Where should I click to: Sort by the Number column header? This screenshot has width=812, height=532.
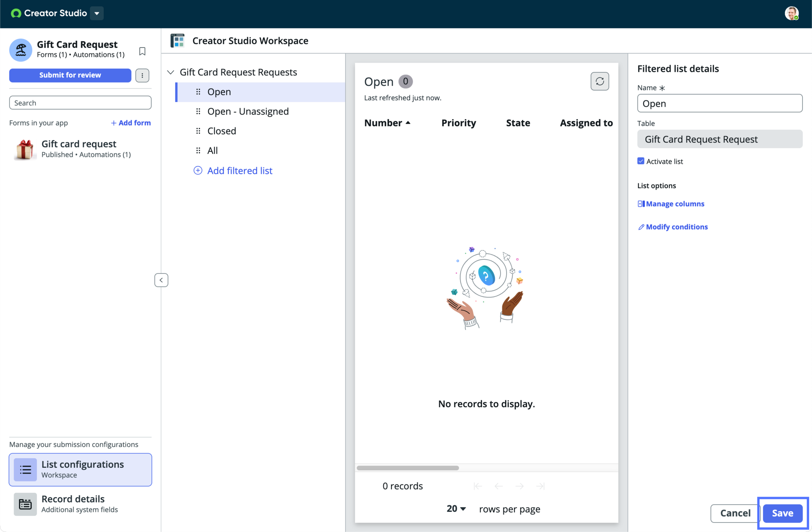tap(387, 123)
